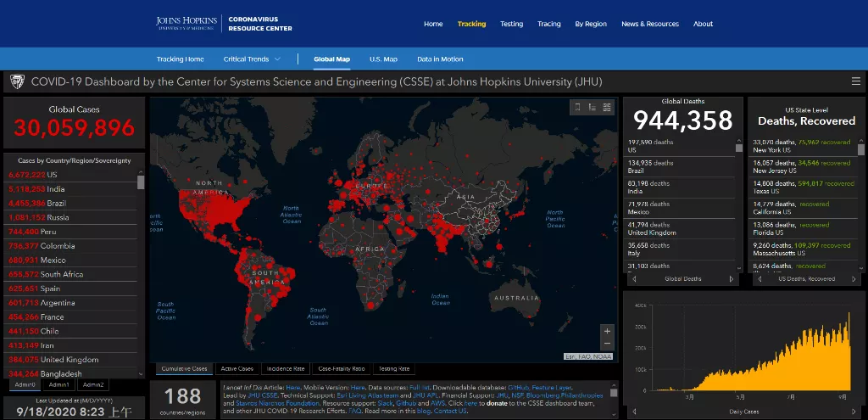This screenshot has height=420, width=868.
Task: Switch map to Incidence Rate
Action: point(286,369)
